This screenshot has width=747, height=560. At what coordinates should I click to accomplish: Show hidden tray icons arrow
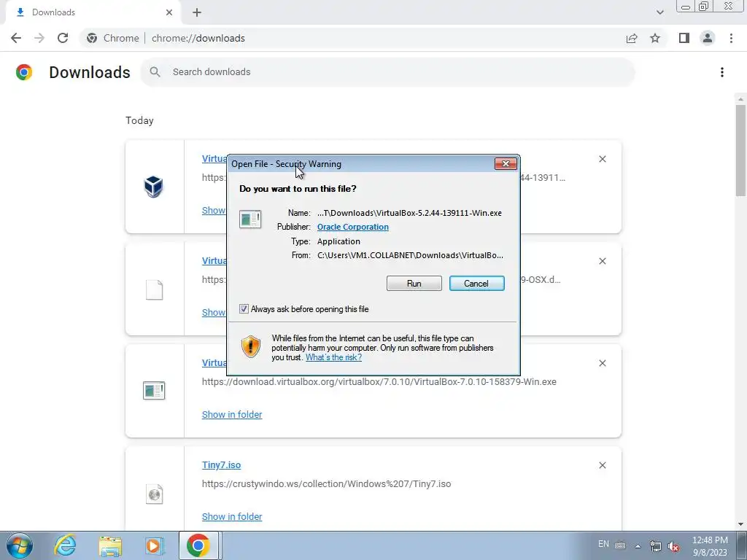point(638,545)
